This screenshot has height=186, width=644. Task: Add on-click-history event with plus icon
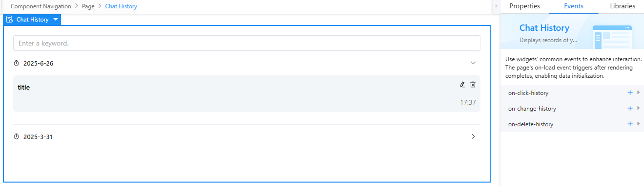[x=630, y=93]
